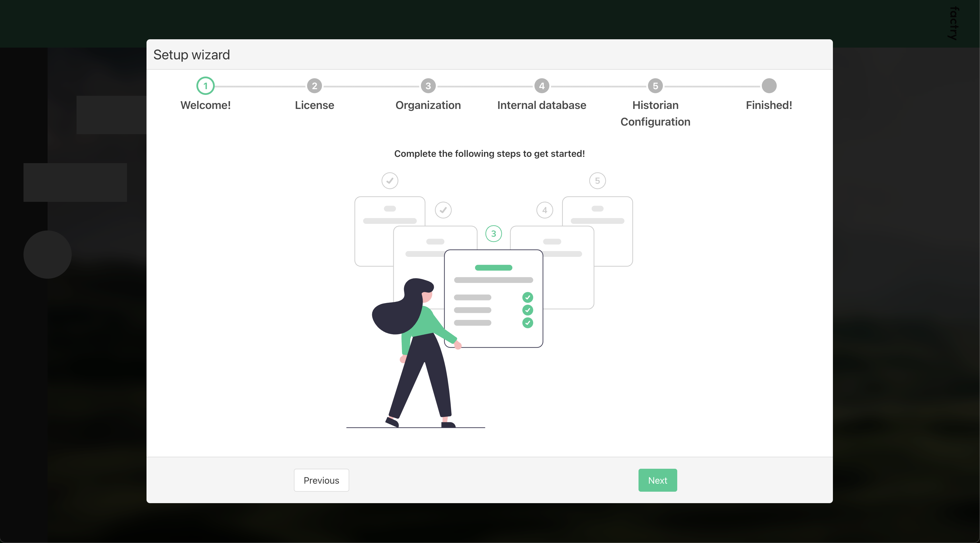This screenshot has height=543, width=980.
Task: Click the Previous button
Action: [321, 480]
